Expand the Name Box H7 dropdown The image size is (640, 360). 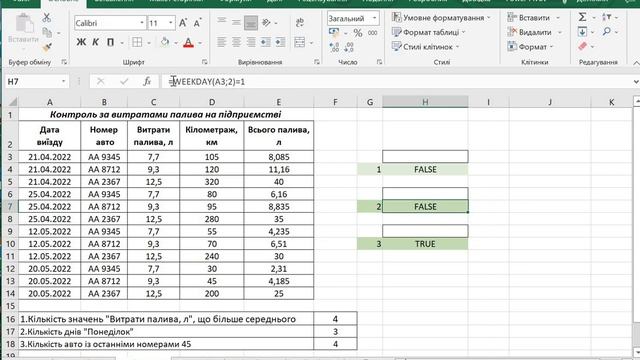pos(63,82)
